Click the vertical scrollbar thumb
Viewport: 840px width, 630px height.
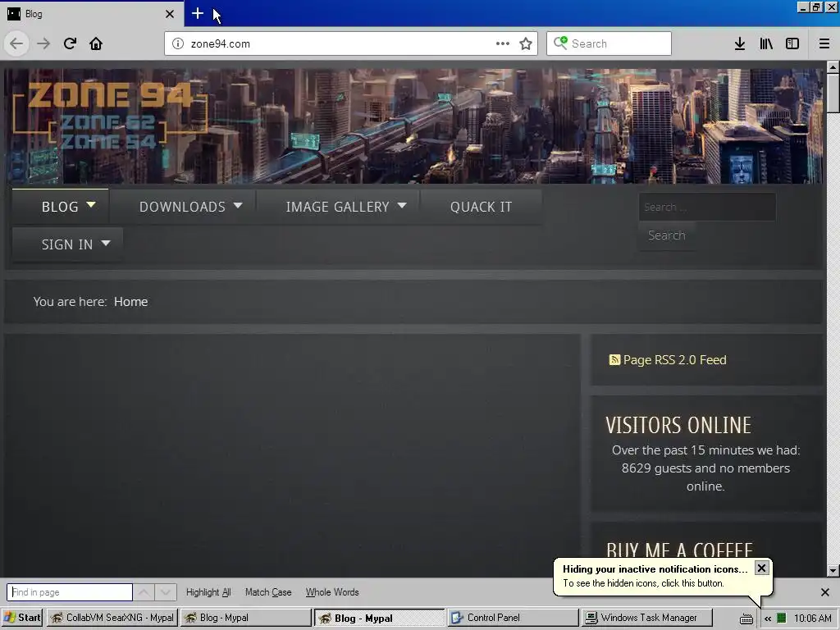(833, 93)
